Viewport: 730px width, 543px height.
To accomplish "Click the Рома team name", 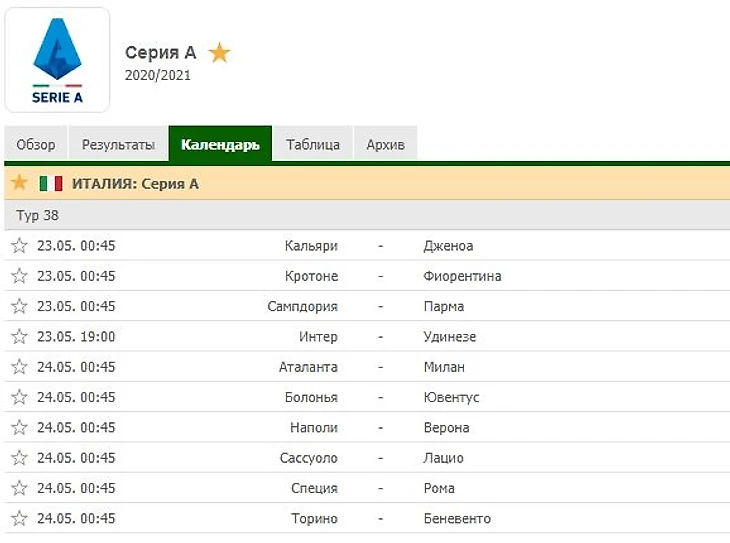I will tap(439, 488).
